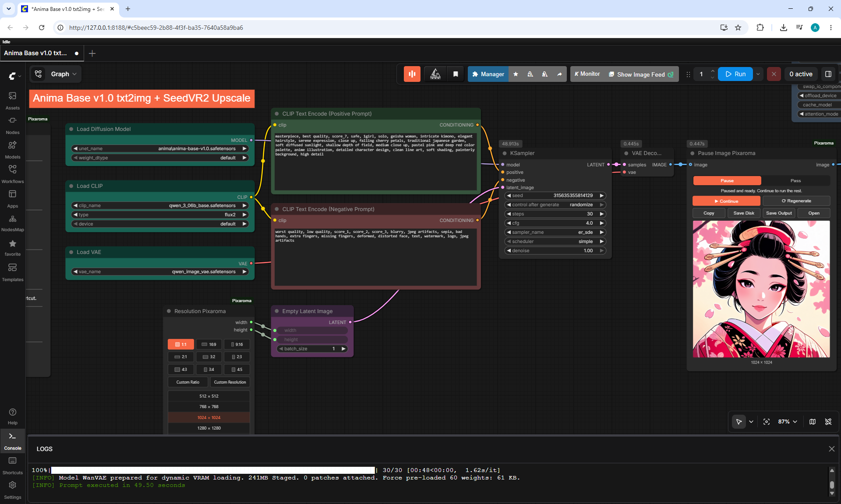Image resolution: width=841 pixels, height=504 pixels.
Task: Open the favorite sidebar panel
Action: click(12, 247)
